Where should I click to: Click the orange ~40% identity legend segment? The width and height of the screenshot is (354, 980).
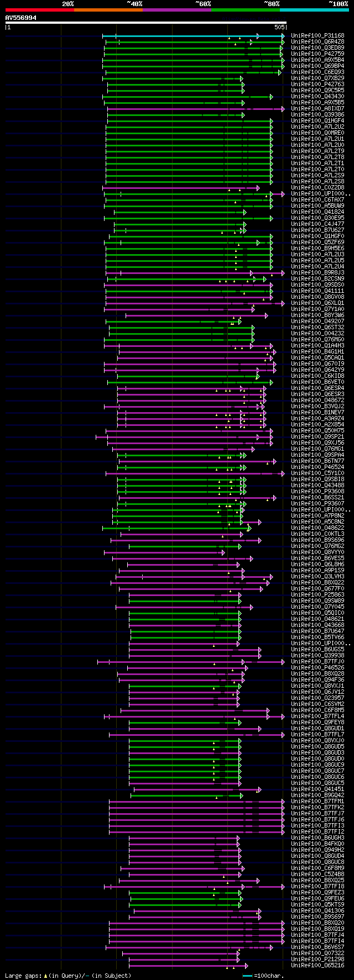coord(108,10)
